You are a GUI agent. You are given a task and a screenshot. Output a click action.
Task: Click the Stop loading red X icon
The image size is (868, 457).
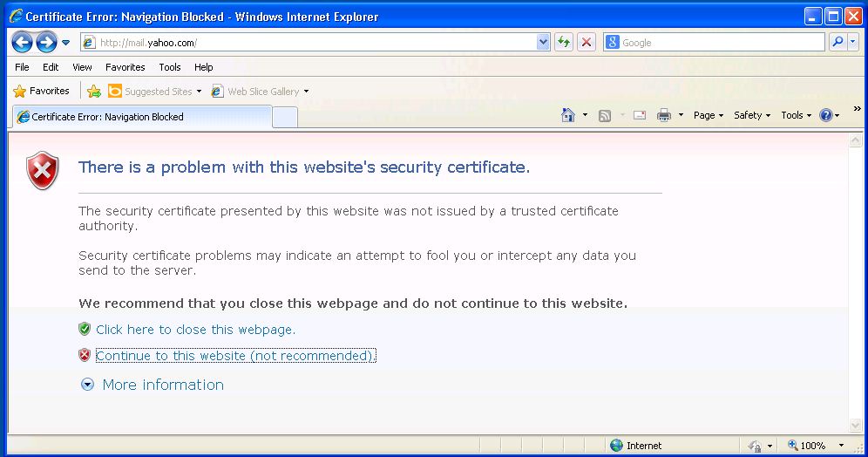(x=587, y=42)
